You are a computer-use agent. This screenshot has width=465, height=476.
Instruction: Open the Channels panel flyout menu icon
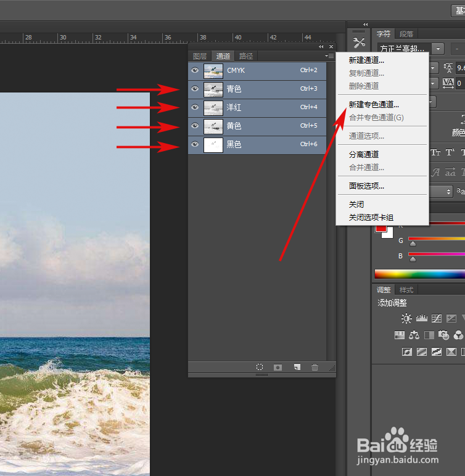[x=329, y=55]
